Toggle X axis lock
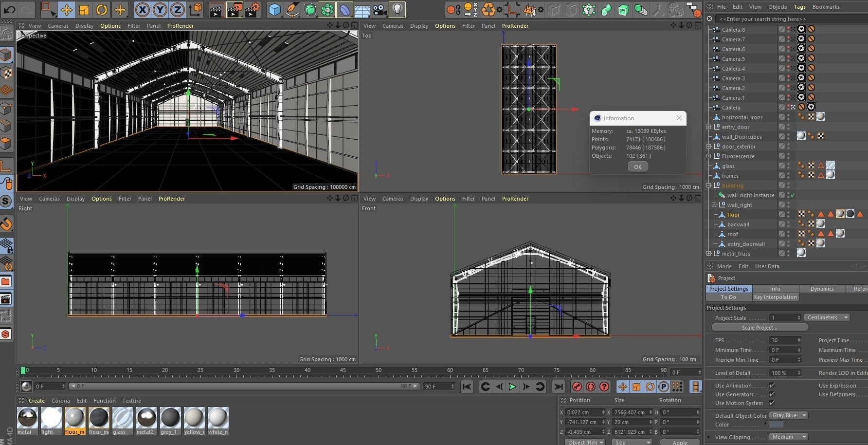Screen dimensions: 868x445 pos(142,9)
